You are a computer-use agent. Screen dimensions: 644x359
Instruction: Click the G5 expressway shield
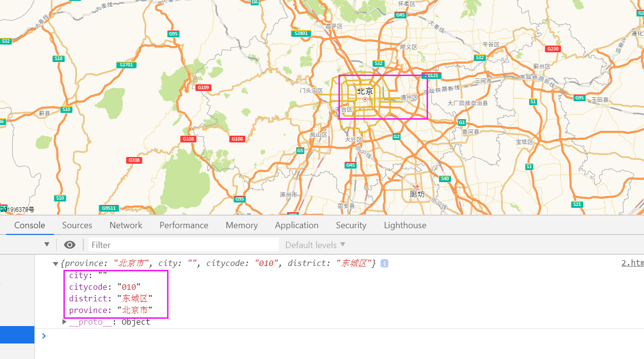tap(300, 151)
